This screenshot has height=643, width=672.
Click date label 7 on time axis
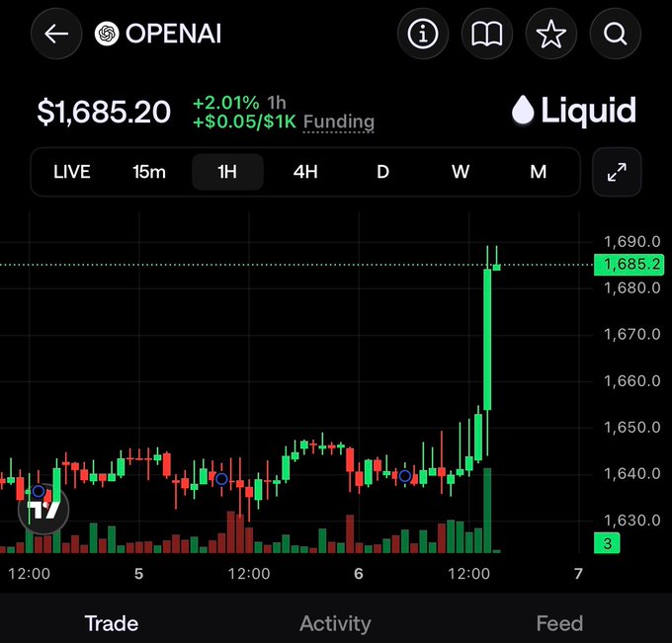coord(578,574)
